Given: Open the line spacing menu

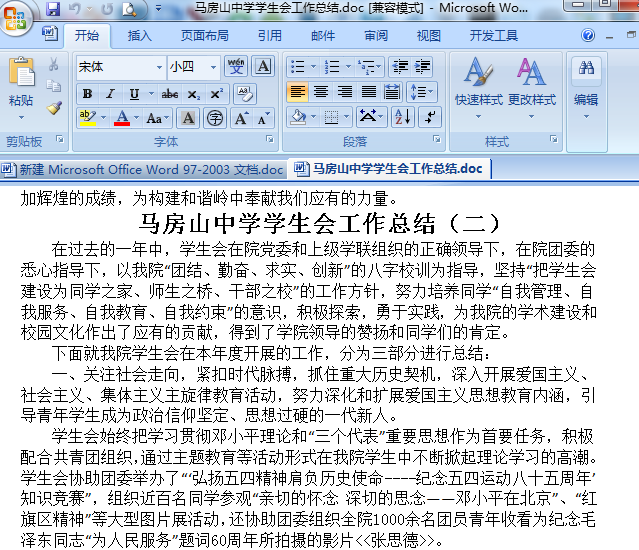Looking at the screenshot, I should 422,92.
